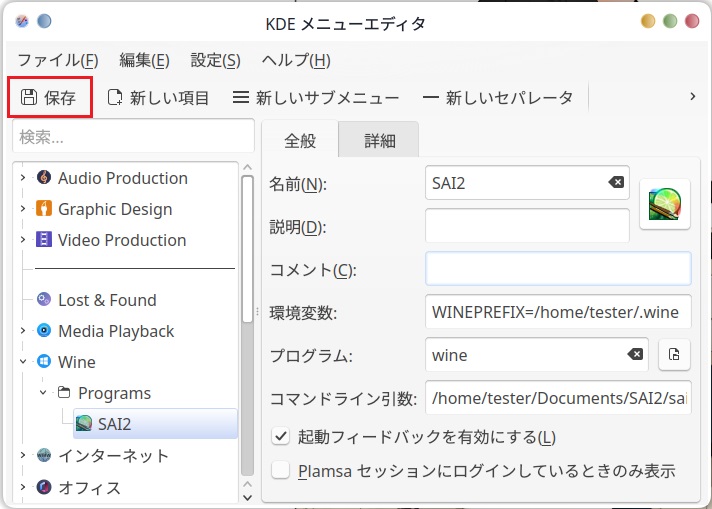
Task: Clear the name field using its clear icon
Action: 616,183
